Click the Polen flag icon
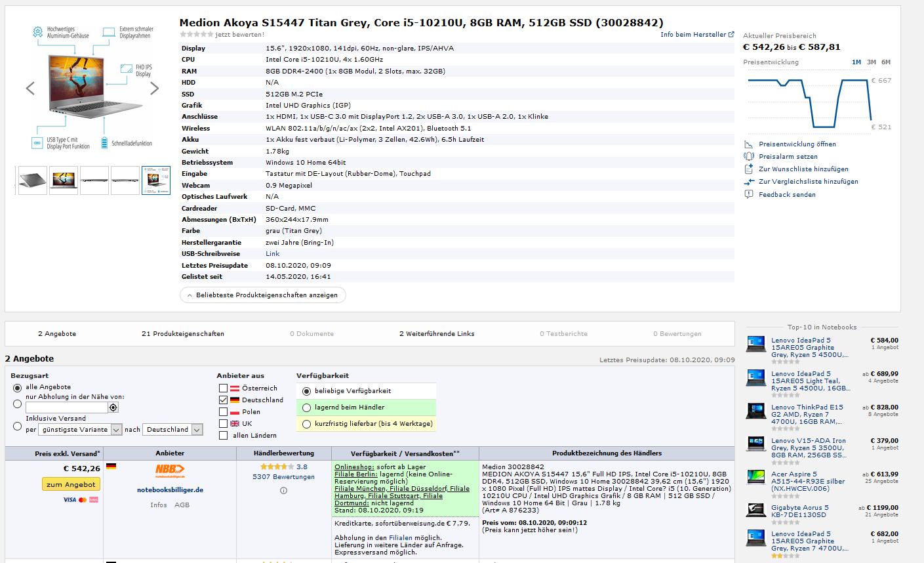Image resolution: width=924 pixels, height=563 pixels. pos(235,412)
